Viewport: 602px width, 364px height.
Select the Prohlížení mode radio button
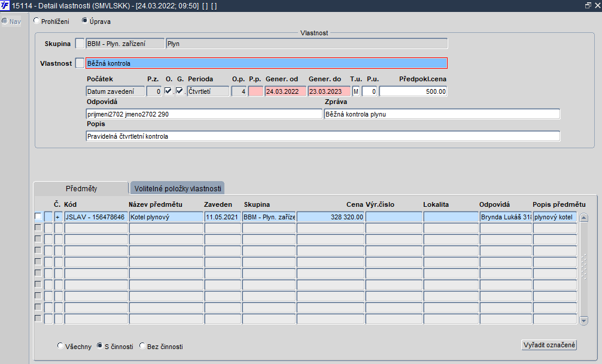click(x=37, y=21)
